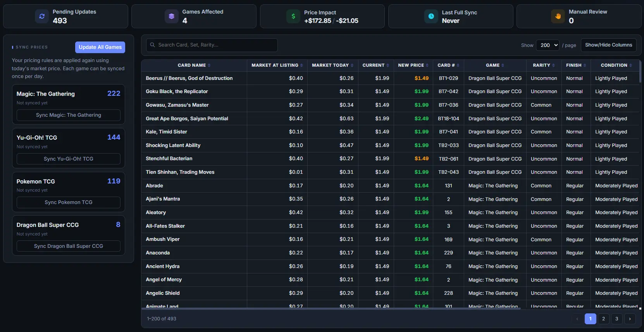Click the 'Ancient Hydra' card name
The width and height of the screenshot is (644, 332).
[x=162, y=266]
